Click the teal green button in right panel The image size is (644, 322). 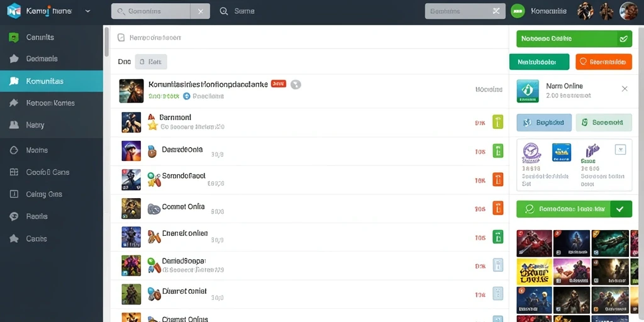tap(539, 62)
